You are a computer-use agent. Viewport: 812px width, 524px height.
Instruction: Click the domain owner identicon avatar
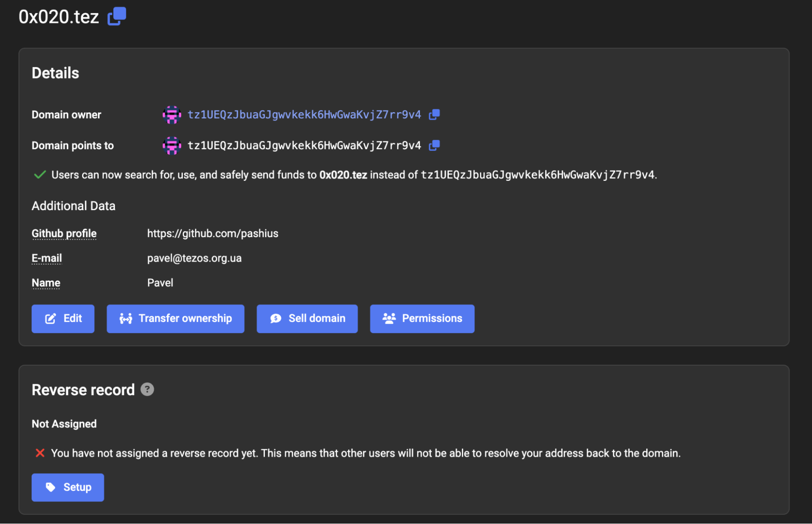(172, 115)
